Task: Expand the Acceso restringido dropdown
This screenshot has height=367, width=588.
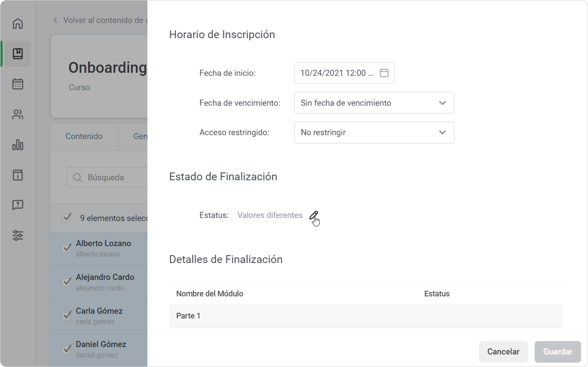Action: click(x=374, y=133)
